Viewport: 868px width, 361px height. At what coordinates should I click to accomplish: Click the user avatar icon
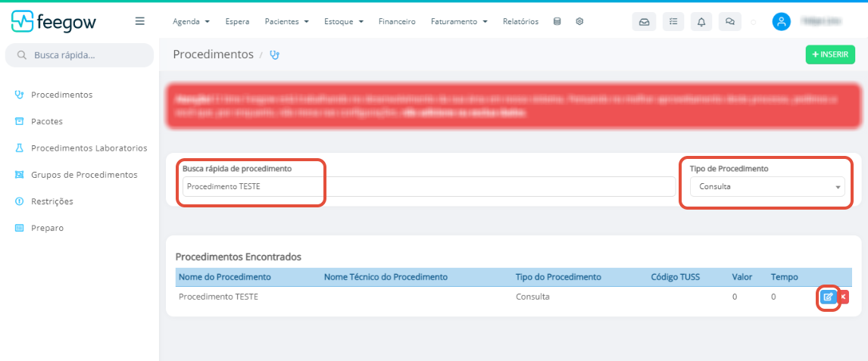[x=781, y=21]
